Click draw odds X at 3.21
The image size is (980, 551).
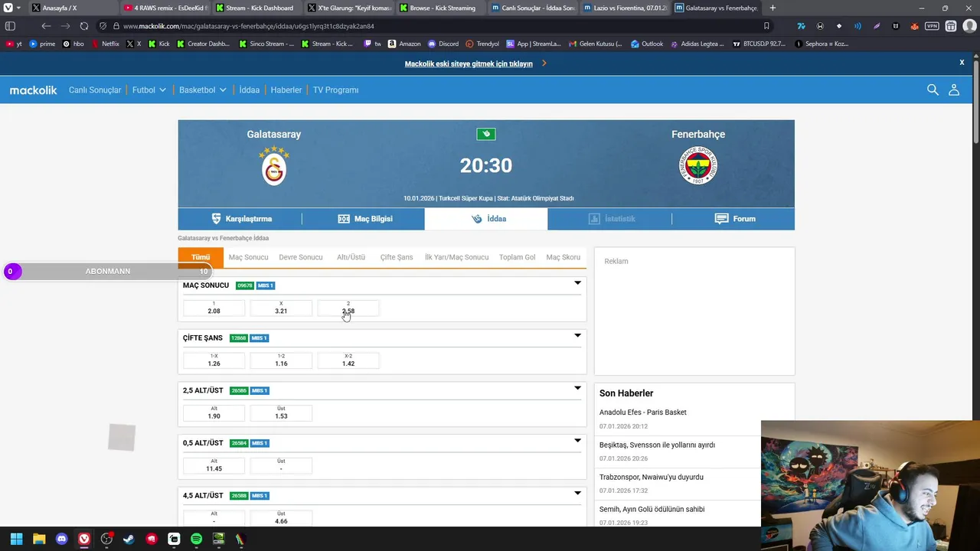pyautogui.click(x=281, y=308)
